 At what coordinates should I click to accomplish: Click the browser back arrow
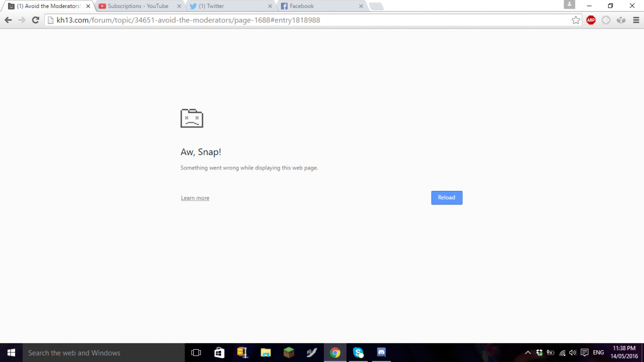click(x=8, y=20)
